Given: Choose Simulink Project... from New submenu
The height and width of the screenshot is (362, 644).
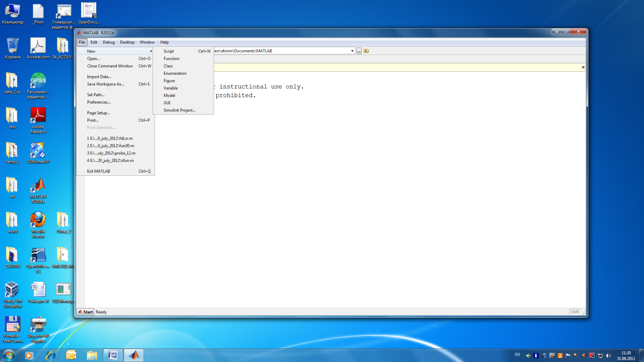Looking at the screenshot, I should [183, 110].
